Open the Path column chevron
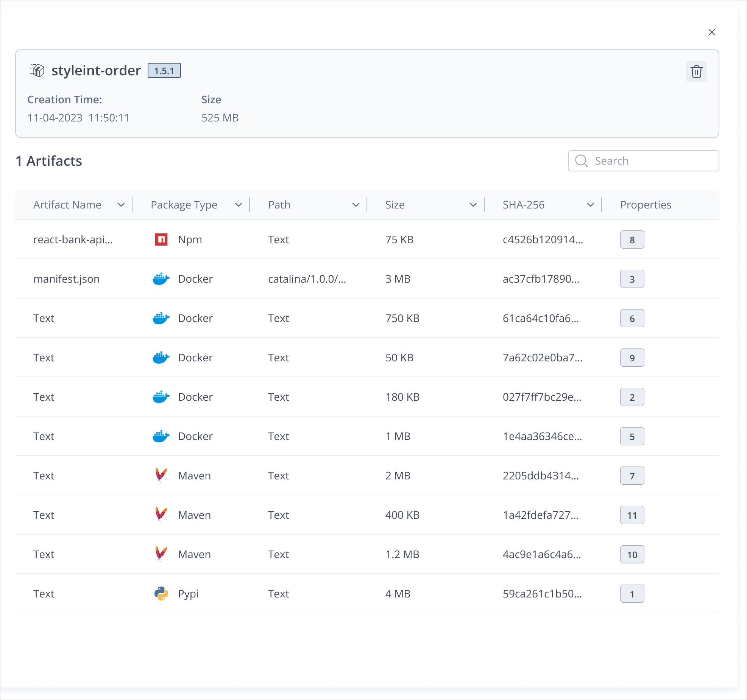This screenshot has width=747, height=700. (x=356, y=205)
